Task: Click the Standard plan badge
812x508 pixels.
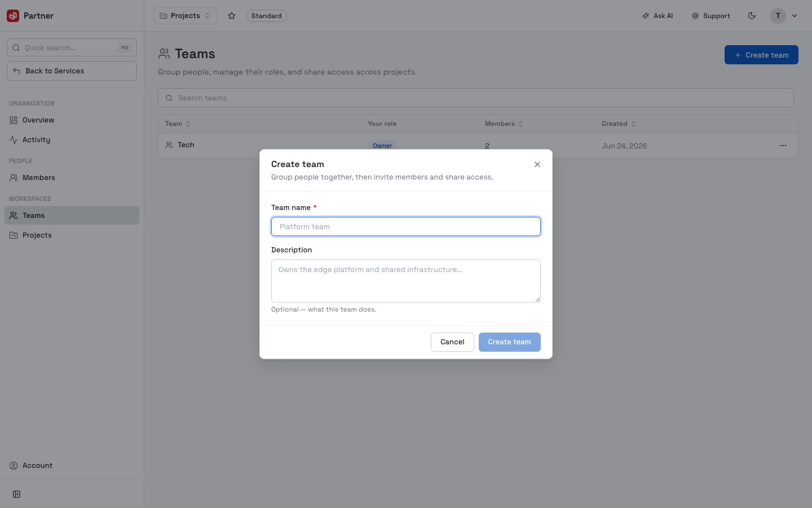Action: [x=266, y=16]
